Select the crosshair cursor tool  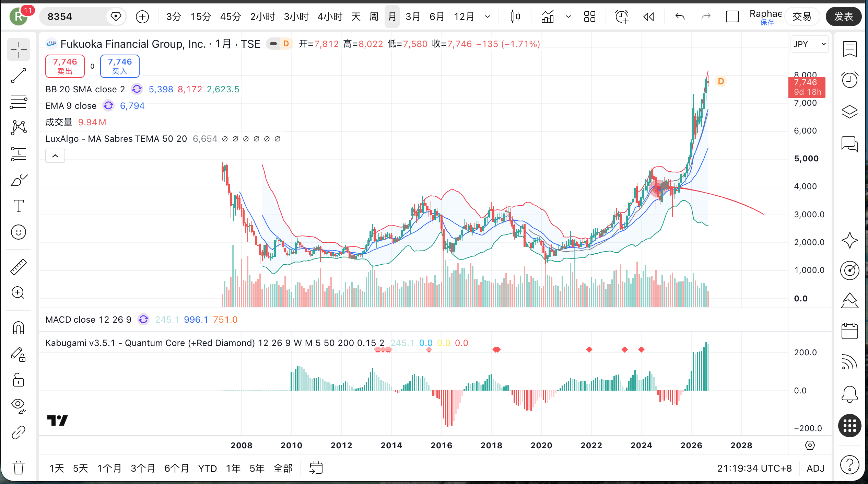19,50
